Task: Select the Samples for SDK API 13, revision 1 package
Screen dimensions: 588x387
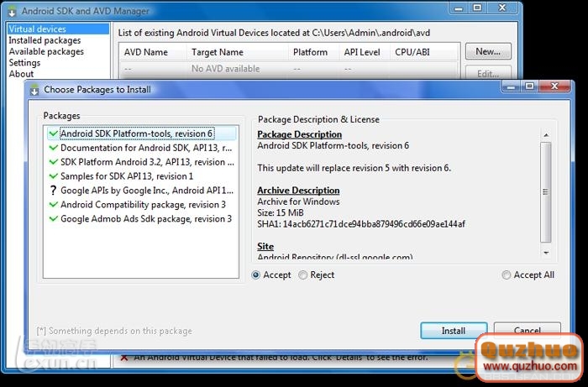Action: (x=142, y=176)
